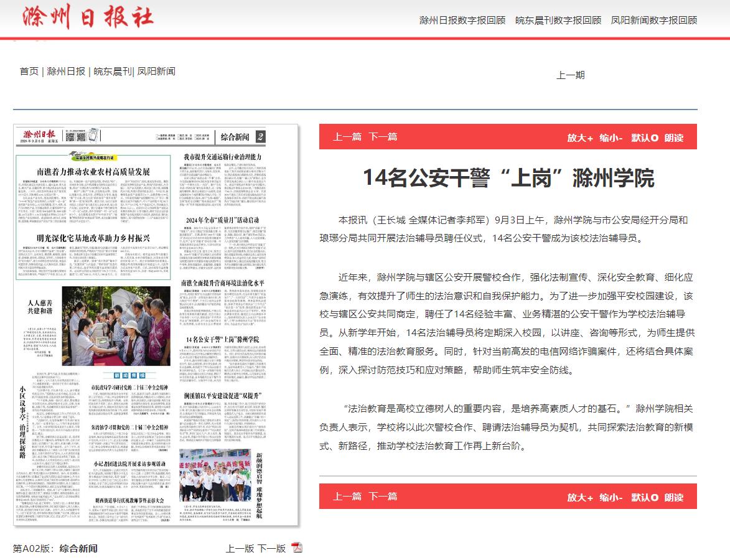Open article 小区议事亭 治理探新路
730x560 pixels.
22,422
